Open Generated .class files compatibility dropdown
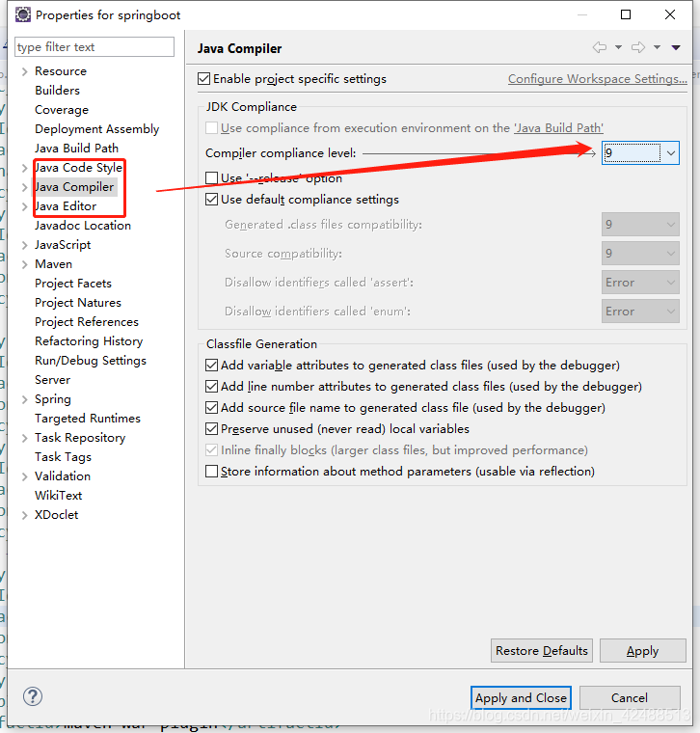The width and height of the screenshot is (700, 733). [x=640, y=225]
